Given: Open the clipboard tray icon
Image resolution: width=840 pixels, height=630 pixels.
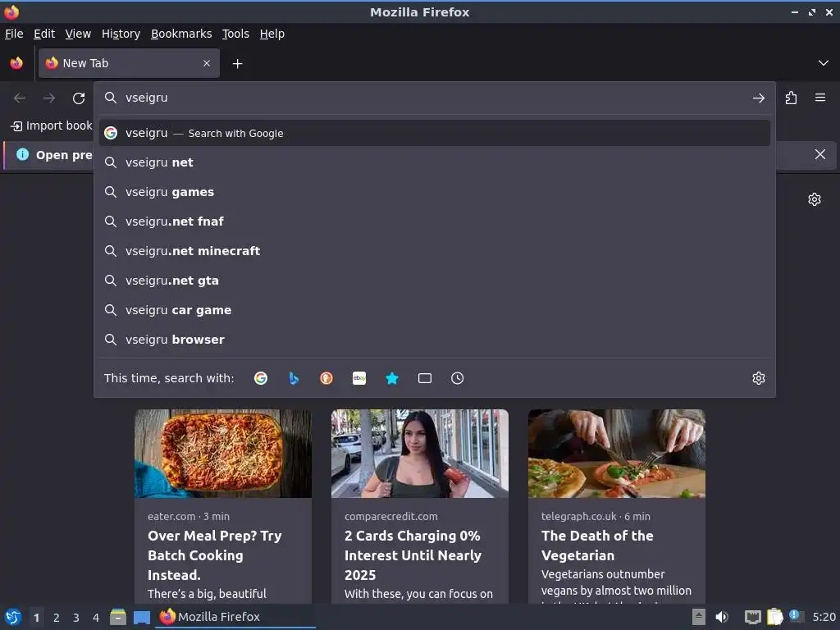Looking at the screenshot, I should point(774,617).
